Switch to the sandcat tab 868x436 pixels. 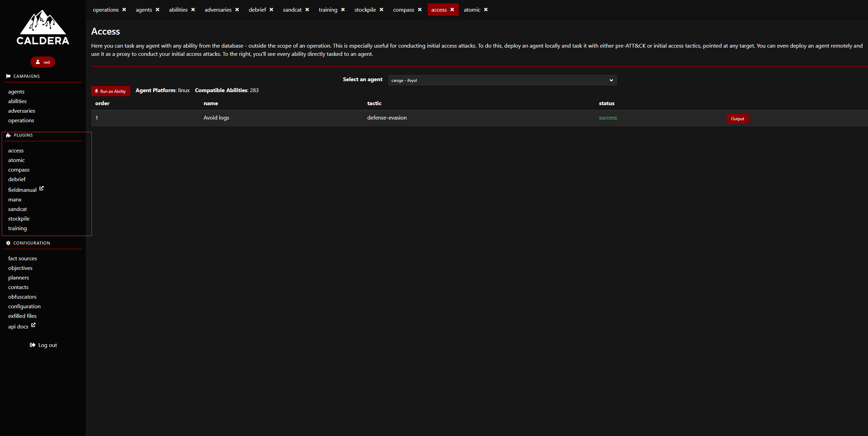coord(292,10)
